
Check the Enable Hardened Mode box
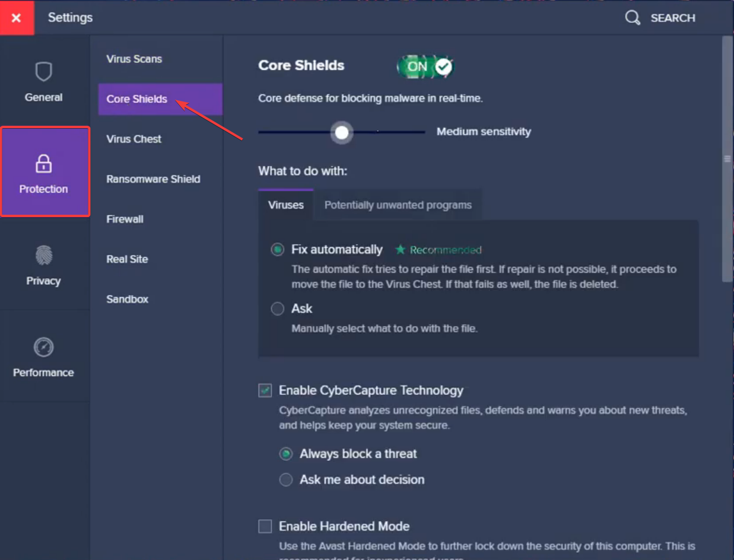point(265,526)
